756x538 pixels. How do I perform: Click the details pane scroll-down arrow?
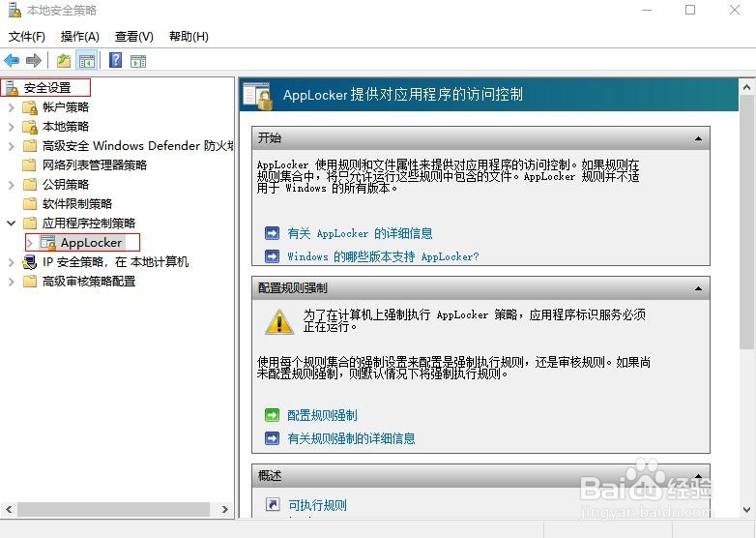[746, 510]
